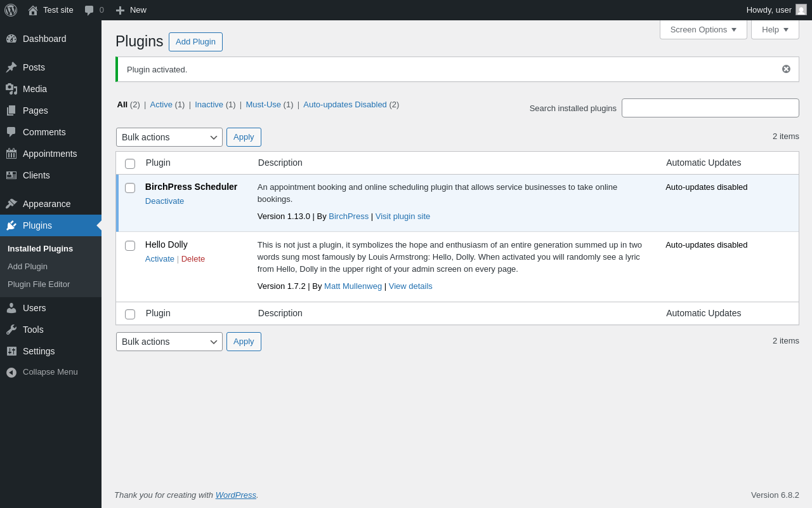812x508 pixels.
Task: Filter plugins by All
Action: pyautogui.click(x=122, y=105)
